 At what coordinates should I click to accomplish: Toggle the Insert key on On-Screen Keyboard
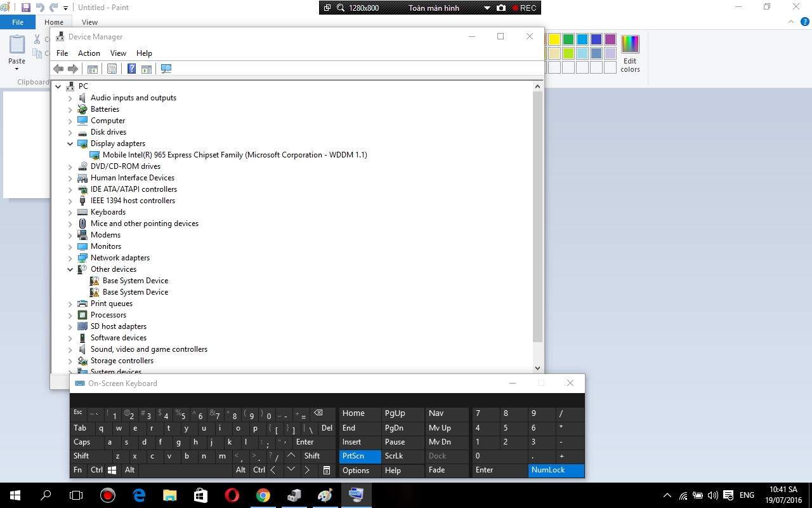click(x=360, y=442)
